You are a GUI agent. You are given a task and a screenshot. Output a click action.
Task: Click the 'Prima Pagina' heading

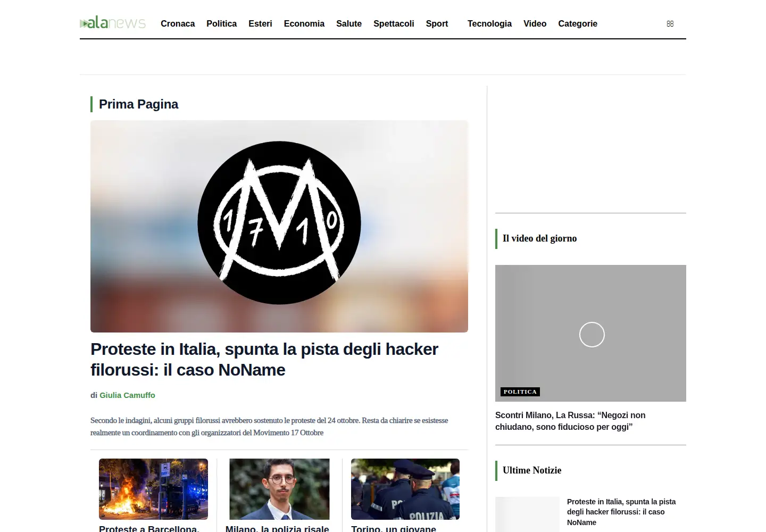coord(138,104)
